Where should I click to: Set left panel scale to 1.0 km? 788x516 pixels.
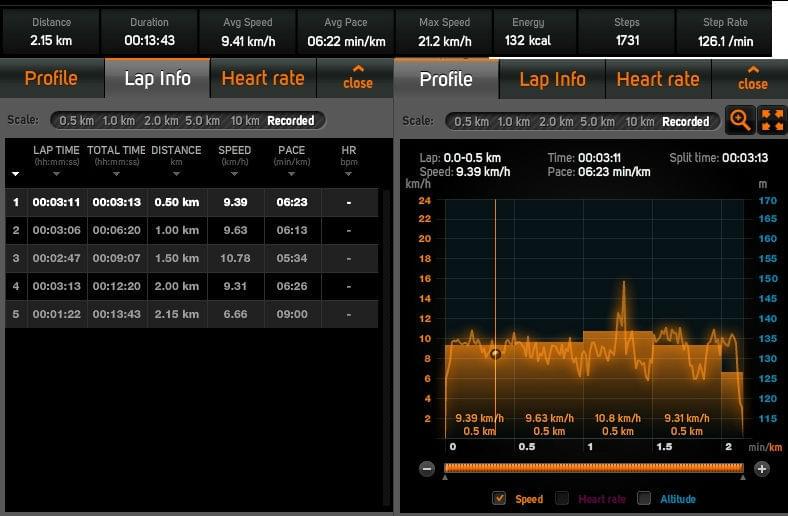click(119, 120)
